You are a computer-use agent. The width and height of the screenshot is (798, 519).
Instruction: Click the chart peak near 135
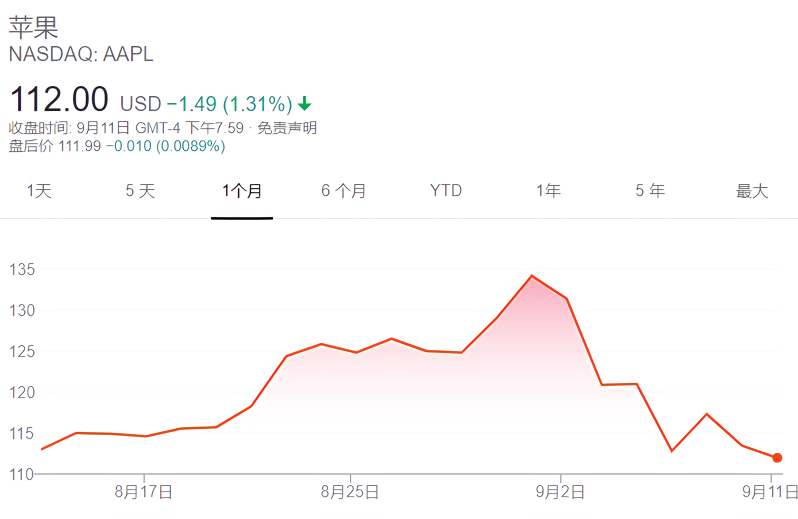tap(532, 276)
